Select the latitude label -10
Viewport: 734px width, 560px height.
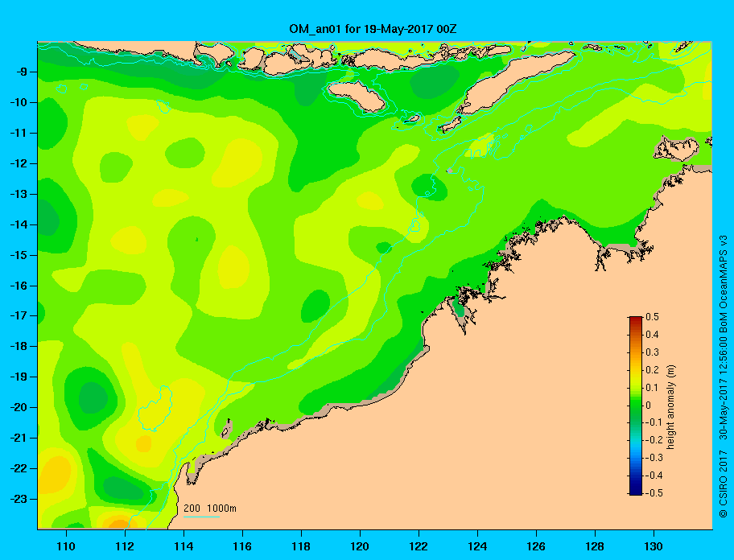(x=18, y=102)
